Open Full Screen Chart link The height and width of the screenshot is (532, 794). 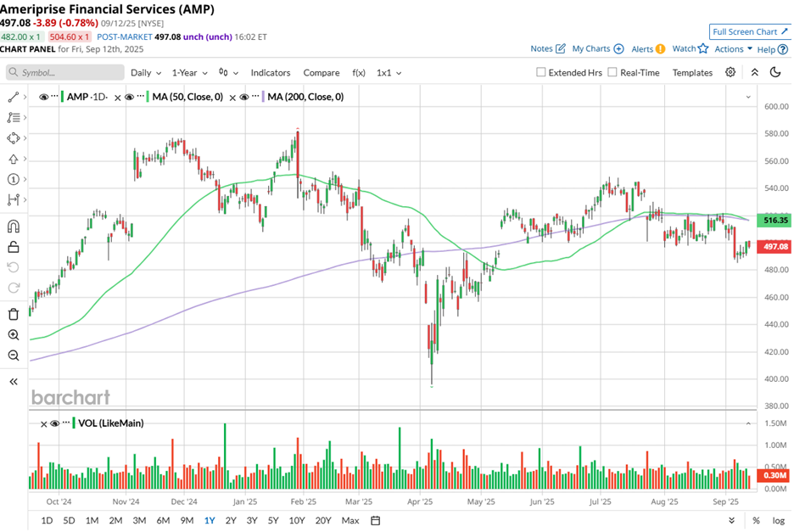coord(750,32)
